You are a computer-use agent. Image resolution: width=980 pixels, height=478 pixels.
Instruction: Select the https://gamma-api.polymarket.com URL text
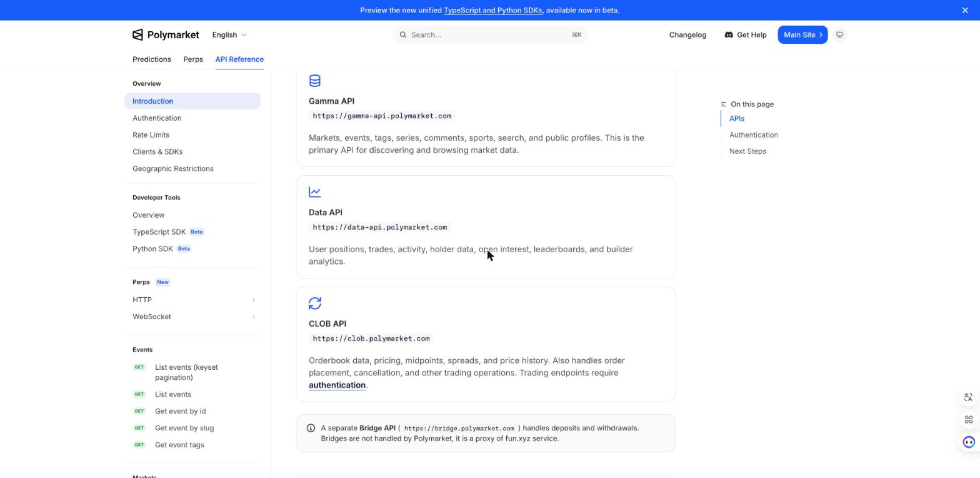[382, 116]
